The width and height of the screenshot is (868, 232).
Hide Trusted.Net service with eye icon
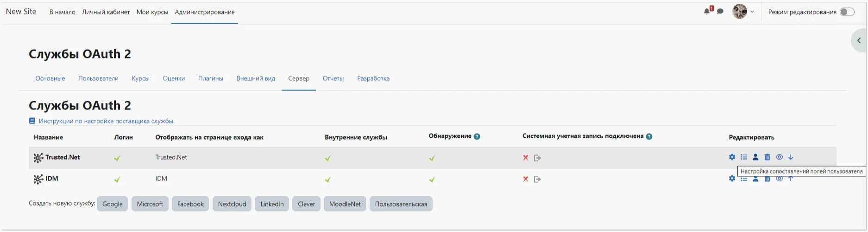779,157
